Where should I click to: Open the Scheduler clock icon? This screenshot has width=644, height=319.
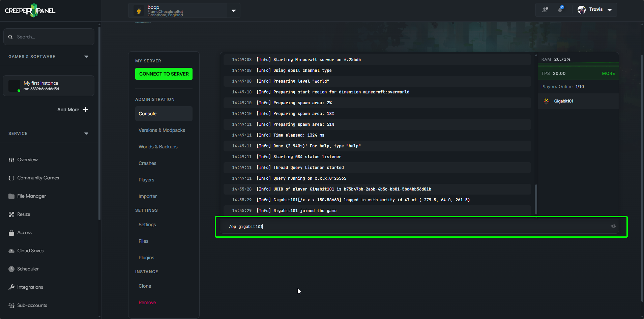point(11,269)
